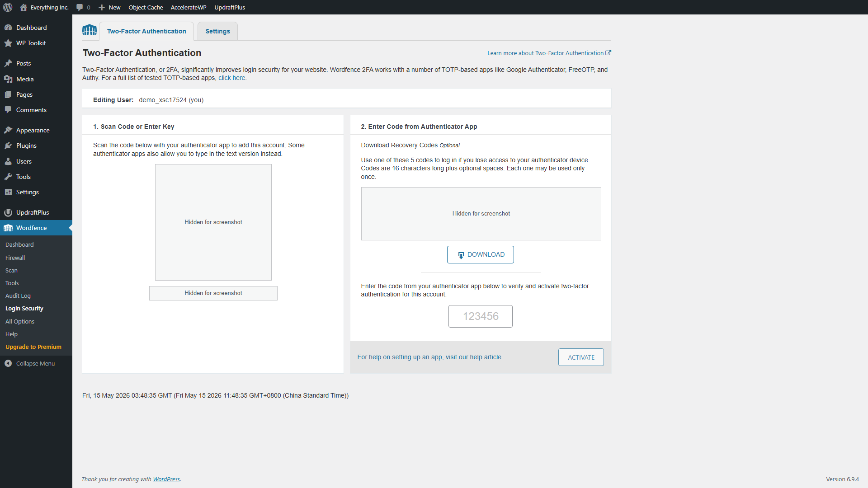Click the WP Toolkit star icon
868x488 pixels.
click(x=8, y=43)
